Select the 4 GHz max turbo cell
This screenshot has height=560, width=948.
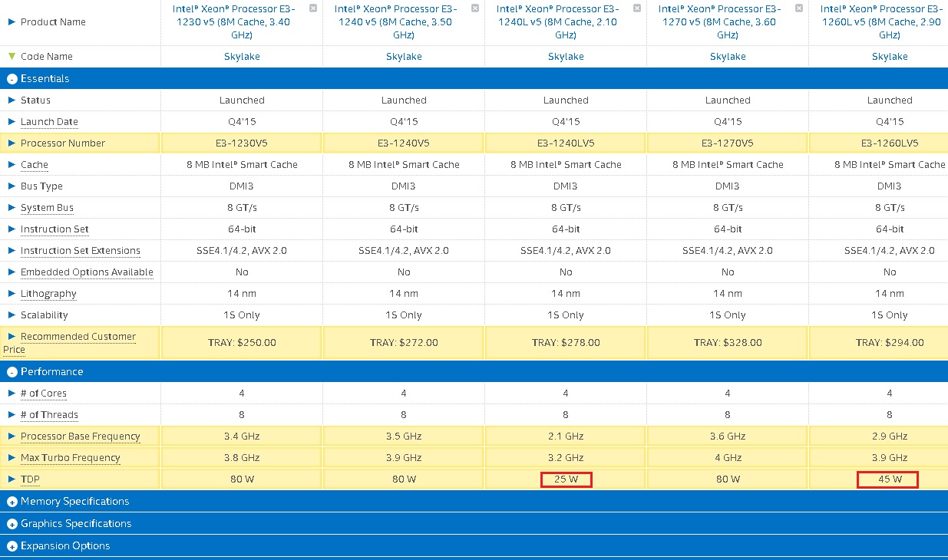tap(728, 458)
